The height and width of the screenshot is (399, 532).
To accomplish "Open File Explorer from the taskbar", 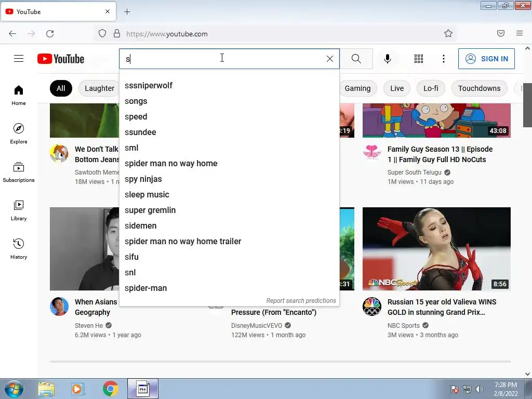I will [x=46, y=389].
